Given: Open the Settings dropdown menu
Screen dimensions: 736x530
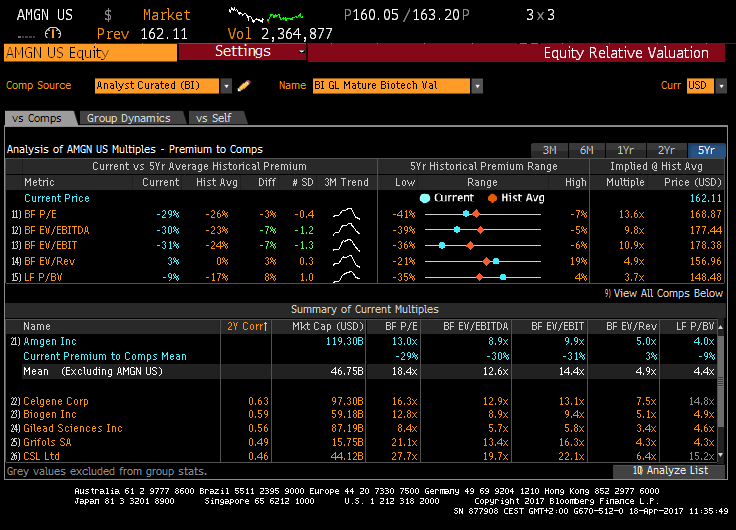Looking at the screenshot, I should click(x=243, y=51).
